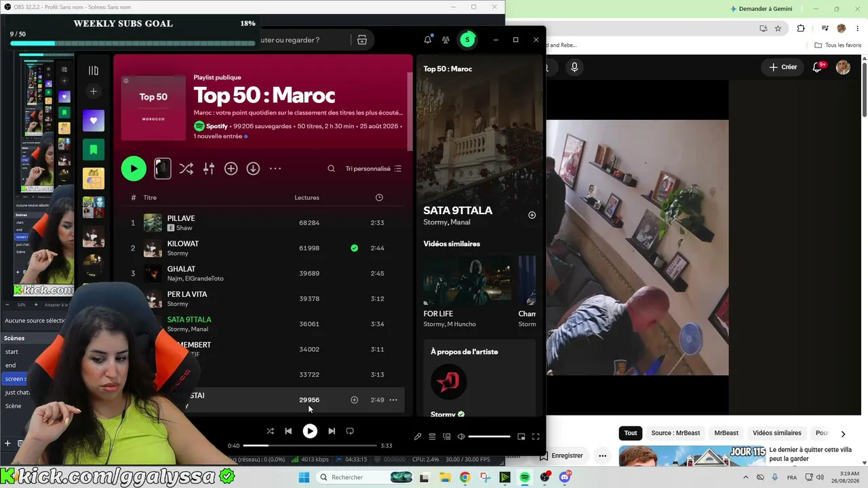Select the KILOWAT track row
The image size is (868, 488).
pos(264,248)
